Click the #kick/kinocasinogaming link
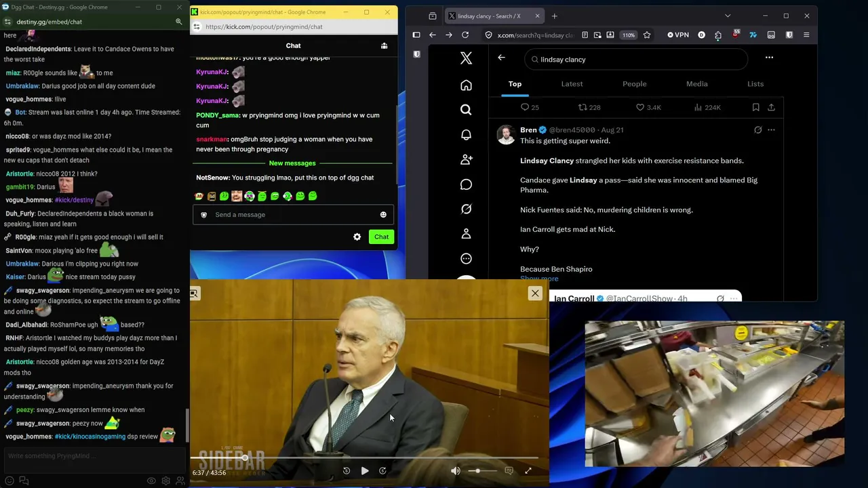This screenshot has height=488, width=868. pyautogui.click(x=90, y=436)
